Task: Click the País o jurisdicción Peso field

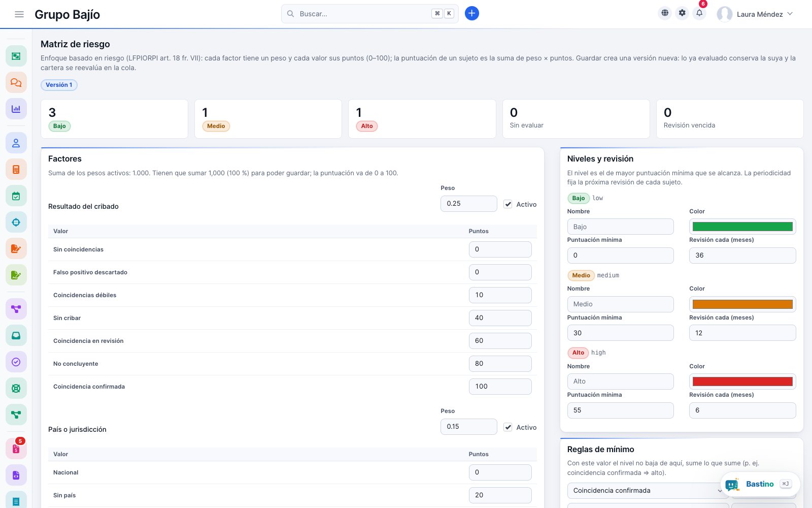Action: click(468, 427)
